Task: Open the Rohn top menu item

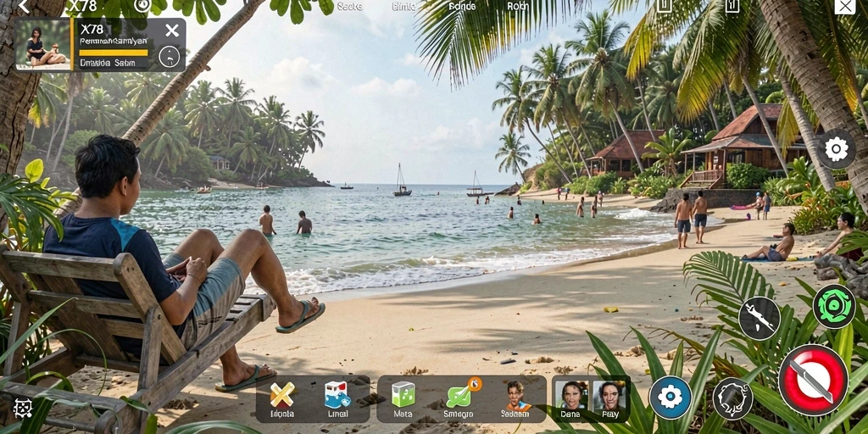Action: pyautogui.click(x=518, y=7)
